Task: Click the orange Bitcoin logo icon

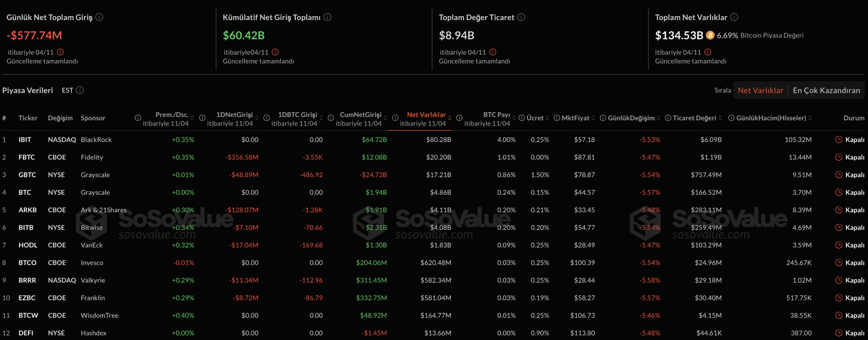Action: point(710,35)
